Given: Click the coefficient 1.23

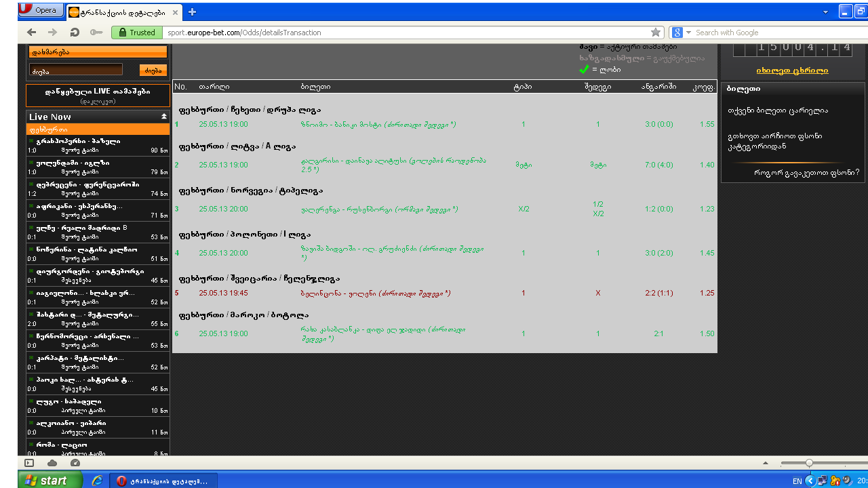Looking at the screenshot, I should (707, 209).
